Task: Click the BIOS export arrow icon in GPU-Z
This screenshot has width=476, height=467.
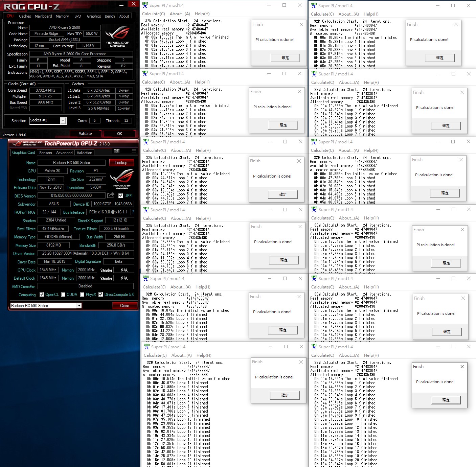Action: (111, 195)
